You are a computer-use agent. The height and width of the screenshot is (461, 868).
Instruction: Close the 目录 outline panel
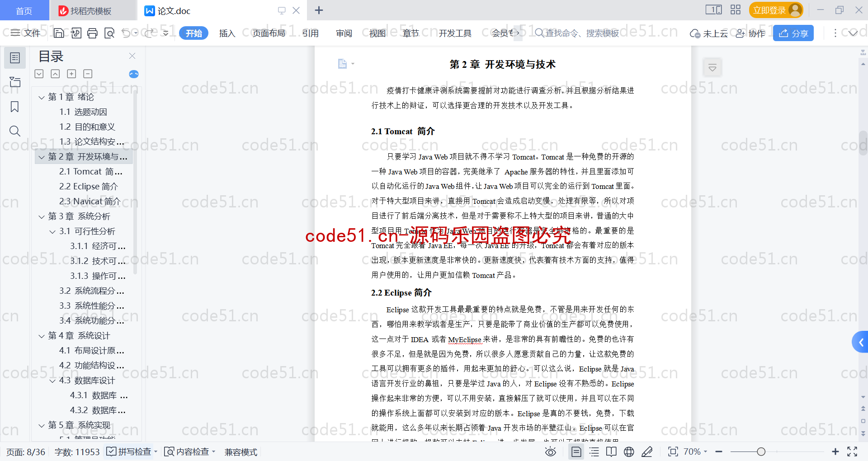pos(132,56)
